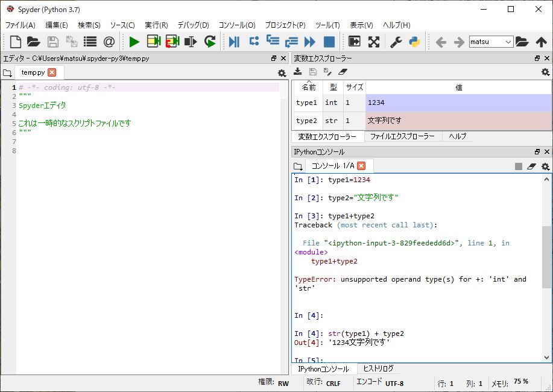553x392 pixels.
Task: Click variable explorer save data icon
Action: click(313, 72)
